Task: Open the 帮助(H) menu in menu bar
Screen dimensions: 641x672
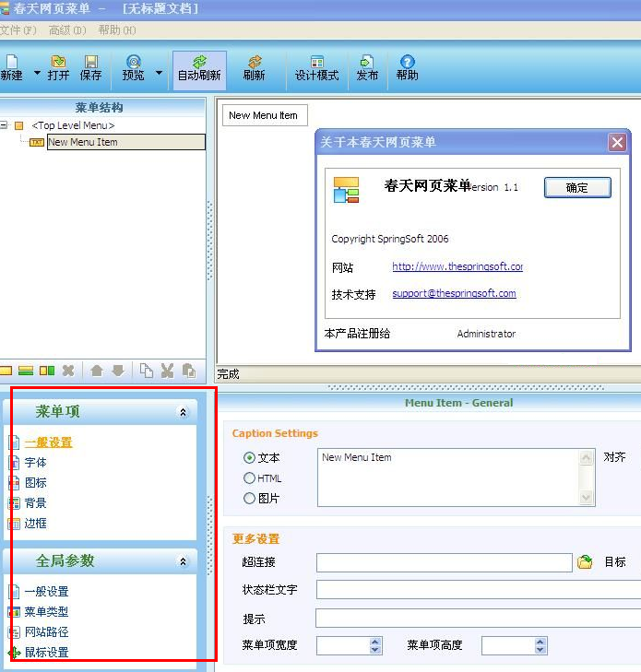Action: 116,30
